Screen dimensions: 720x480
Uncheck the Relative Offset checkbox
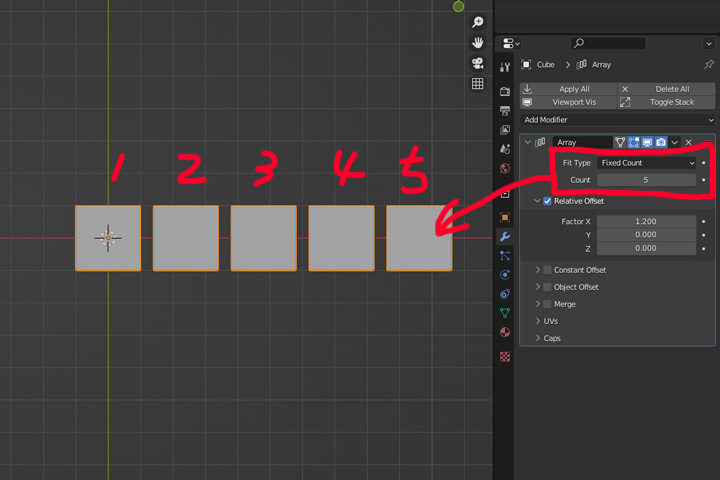(547, 201)
